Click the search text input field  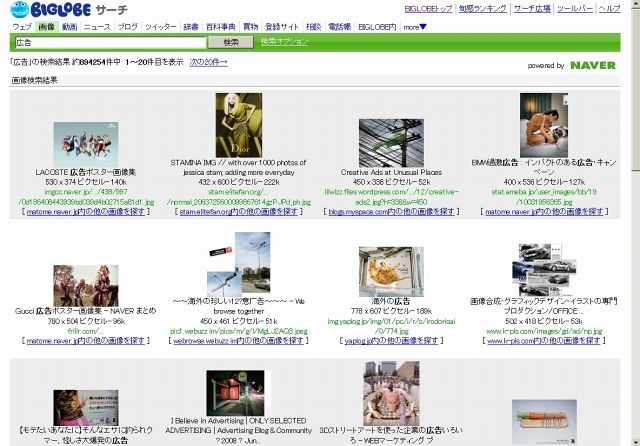click(110, 43)
